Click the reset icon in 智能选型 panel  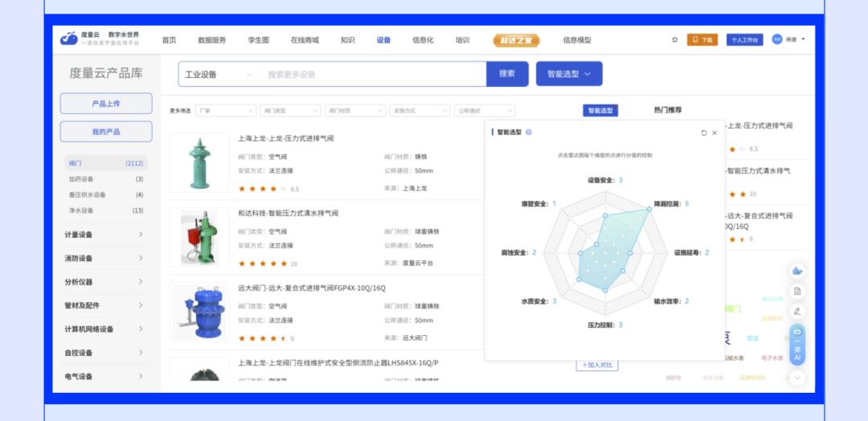coord(703,133)
